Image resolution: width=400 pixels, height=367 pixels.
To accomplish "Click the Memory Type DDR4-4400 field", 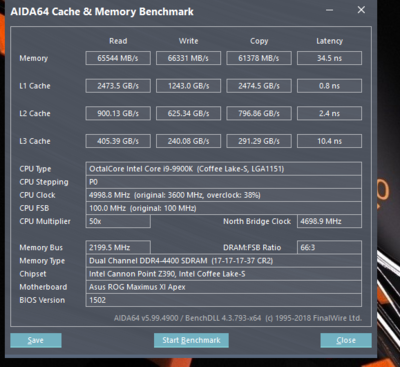I will 224,261.
